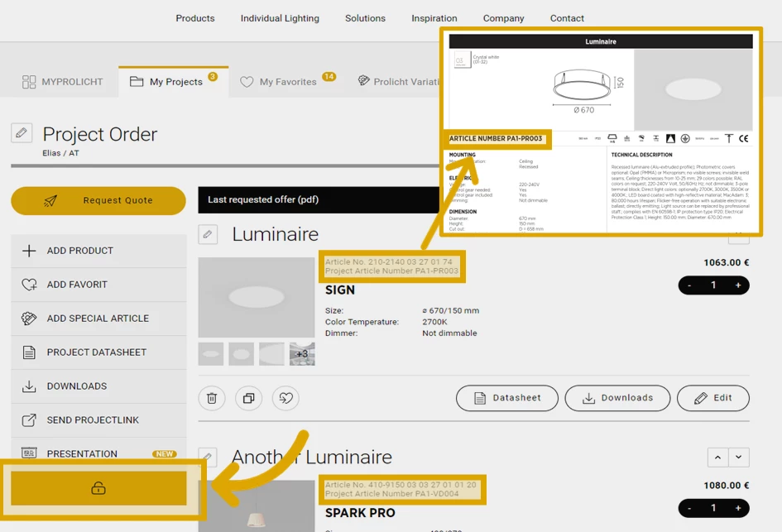
Task: Click the delete trash icon under SIGN
Action: (212, 398)
